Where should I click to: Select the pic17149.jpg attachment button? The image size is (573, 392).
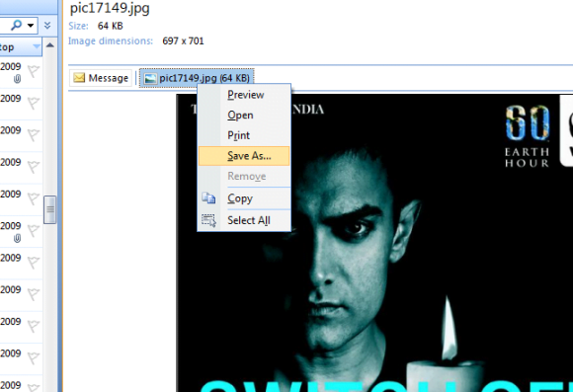point(197,78)
